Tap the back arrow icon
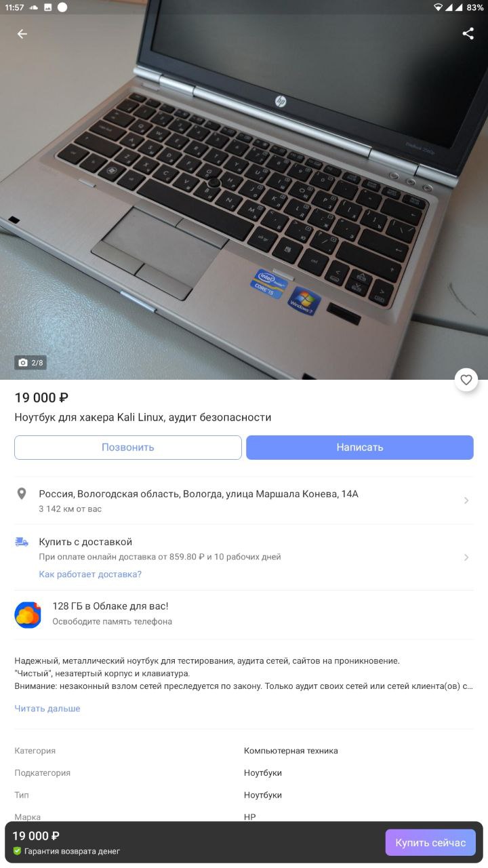The height and width of the screenshot is (868, 488). coord(22,34)
